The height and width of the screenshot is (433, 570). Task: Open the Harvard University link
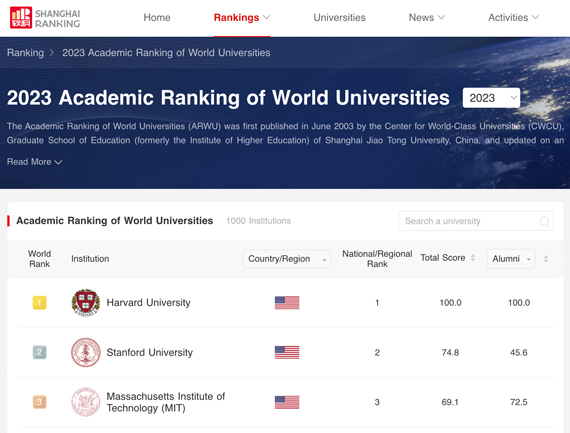coord(148,302)
